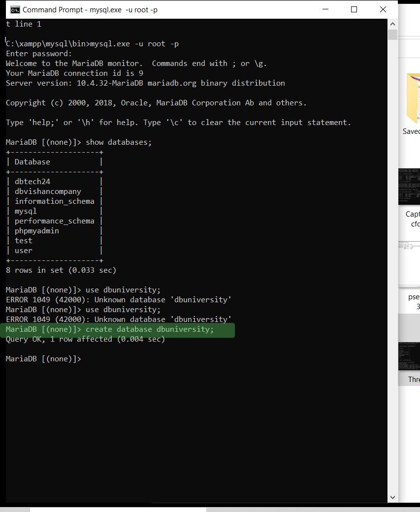
Task: Click information_schema in the database table
Action: (55, 201)
